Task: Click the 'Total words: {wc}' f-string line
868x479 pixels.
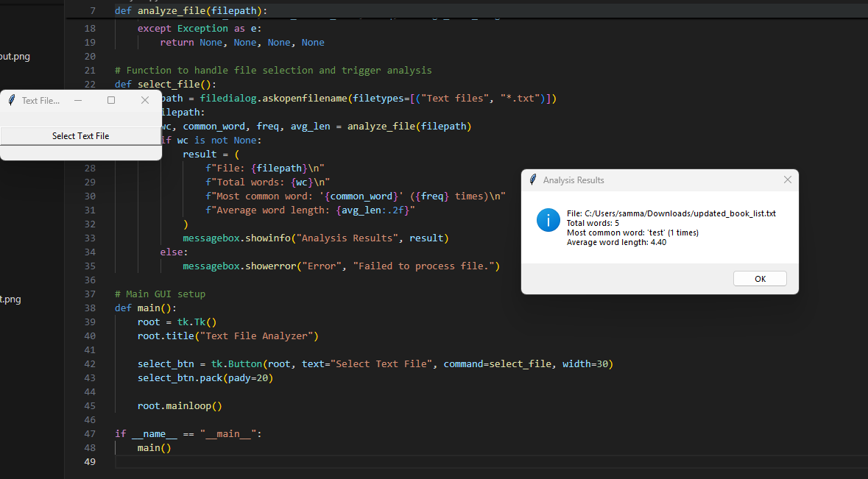Action: tap(268, 182)
